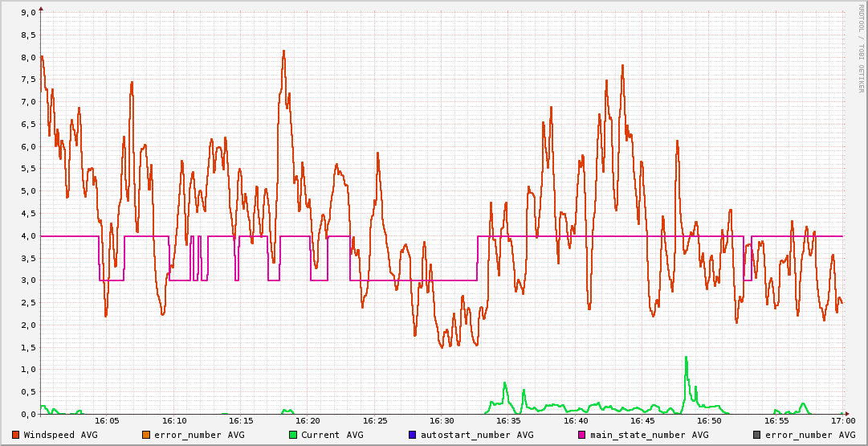Click the 17:00 time axis label

click(842, 420)
